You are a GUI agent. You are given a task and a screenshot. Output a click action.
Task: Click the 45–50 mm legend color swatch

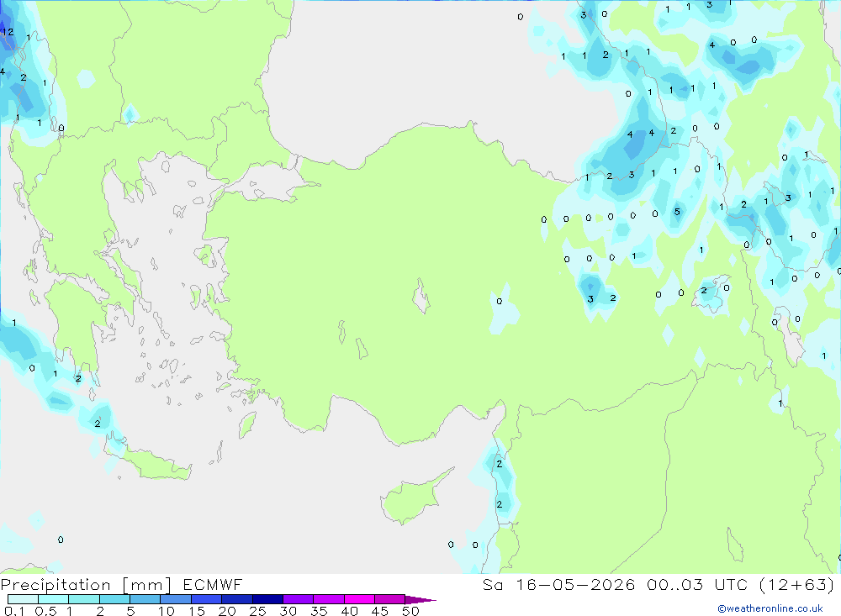point(389,599)
